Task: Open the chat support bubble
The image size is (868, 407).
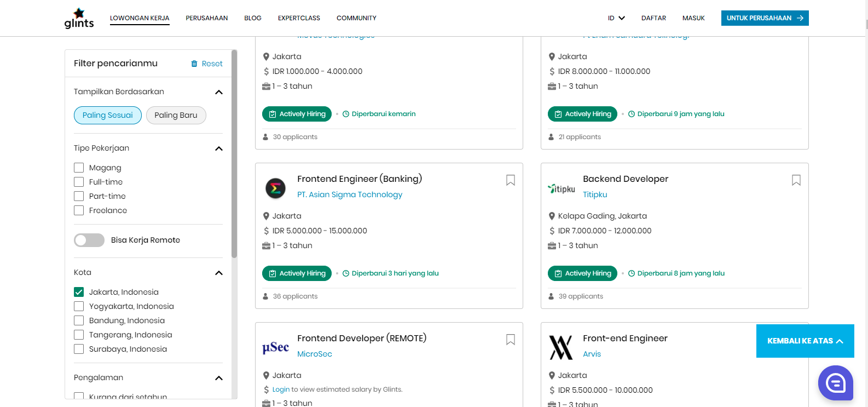Action: pos(836,383)
